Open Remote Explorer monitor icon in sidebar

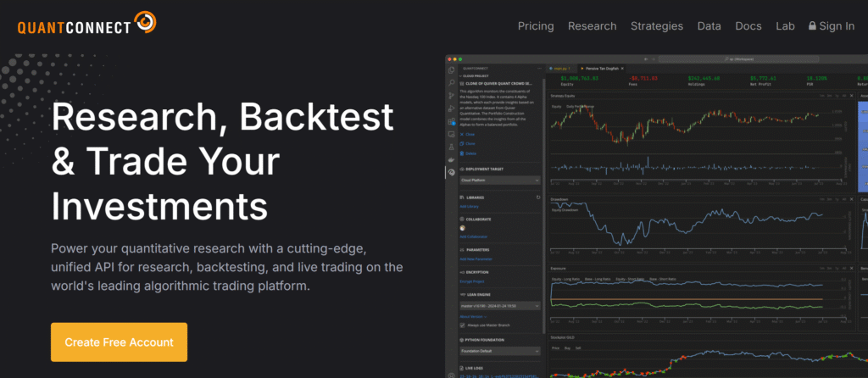[451, 134]
